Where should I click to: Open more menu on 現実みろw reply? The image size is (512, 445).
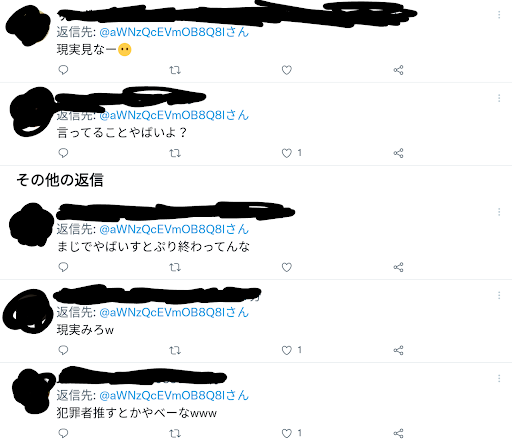[499, 295]
